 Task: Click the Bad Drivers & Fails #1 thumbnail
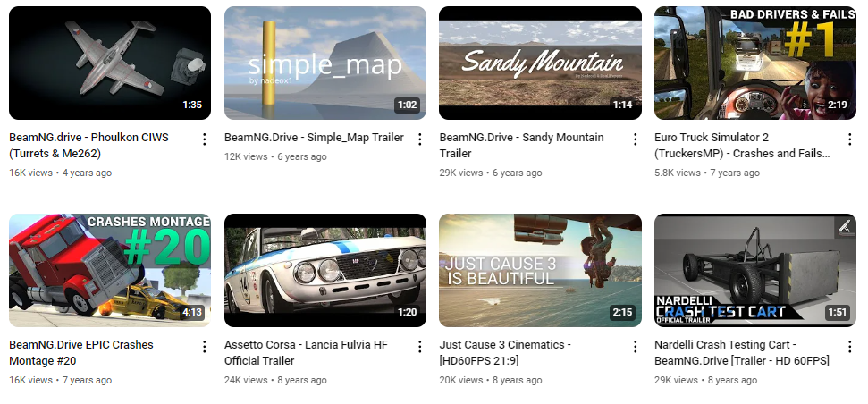[755, 63]
